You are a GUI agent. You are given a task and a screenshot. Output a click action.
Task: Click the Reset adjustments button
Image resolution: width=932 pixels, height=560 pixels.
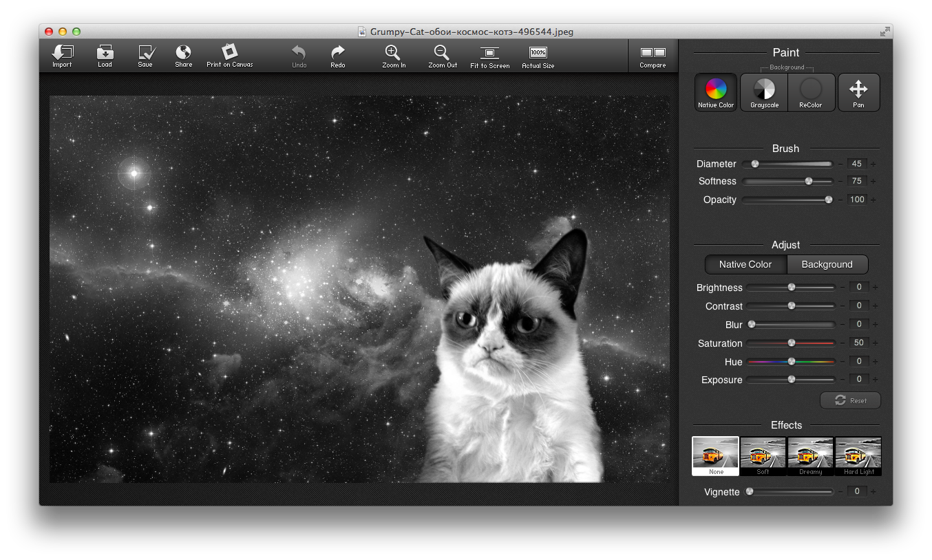pos(850,400)
